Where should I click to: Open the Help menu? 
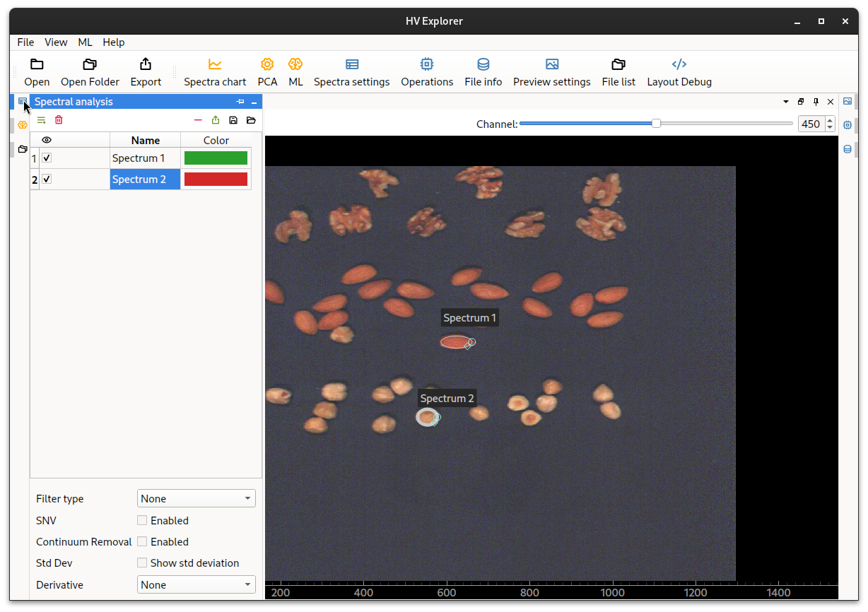(x=113, y=42)
